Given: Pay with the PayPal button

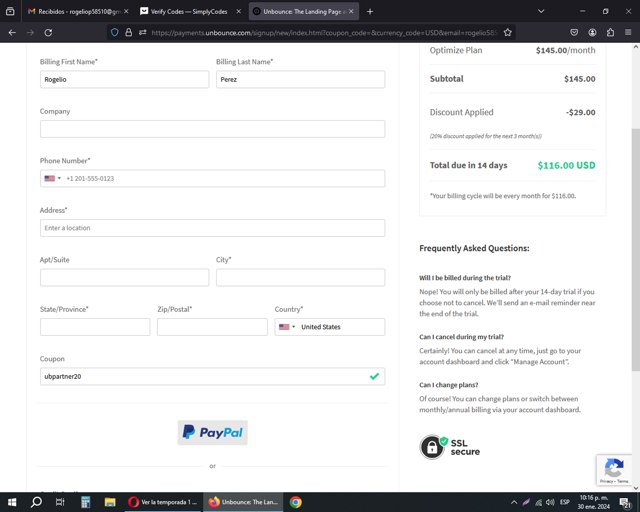Looking at the screenshot, I should pos(212,432).
